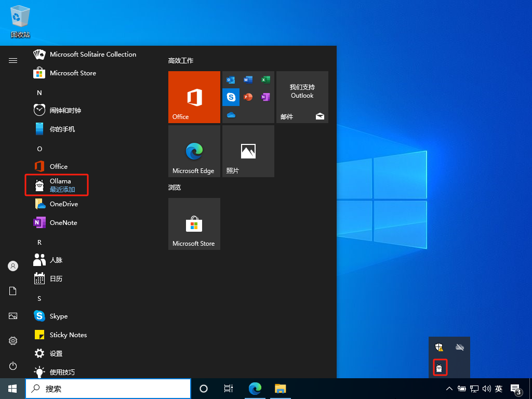Click the Windows Start button
The height and width of the screenshot is (399, 532).
point(12,389)
